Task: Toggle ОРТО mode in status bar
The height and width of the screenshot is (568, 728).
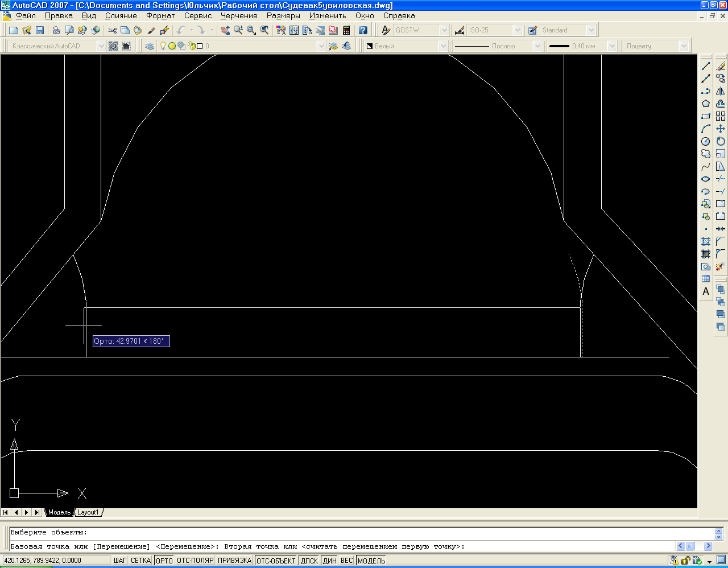Action: pos(164,561)
